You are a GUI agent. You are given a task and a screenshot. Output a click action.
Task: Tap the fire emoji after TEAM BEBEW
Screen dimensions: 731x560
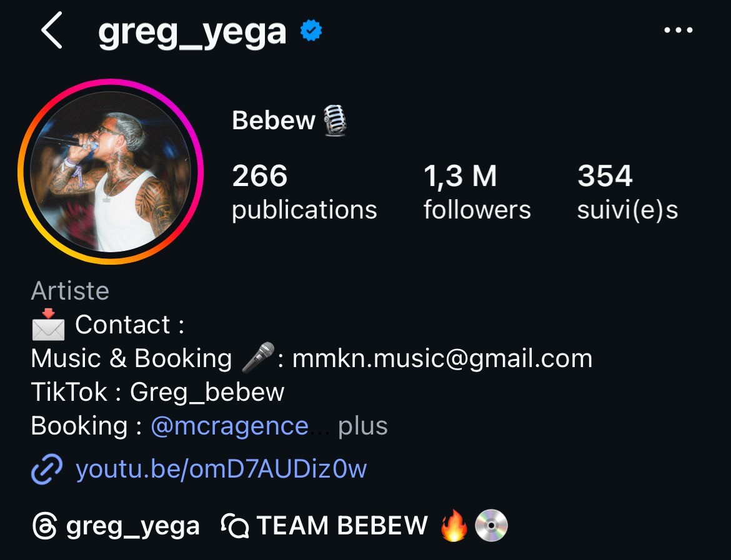[454, 526]
